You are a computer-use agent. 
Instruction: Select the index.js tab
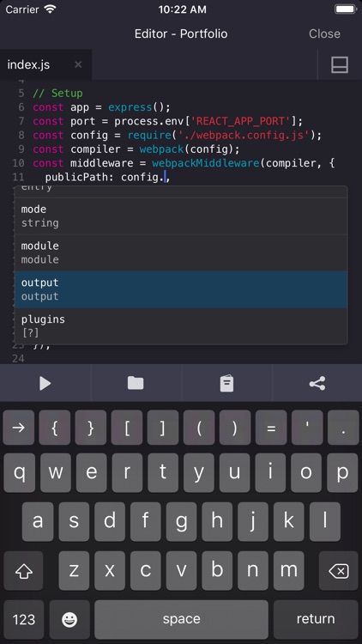[45, 64]
